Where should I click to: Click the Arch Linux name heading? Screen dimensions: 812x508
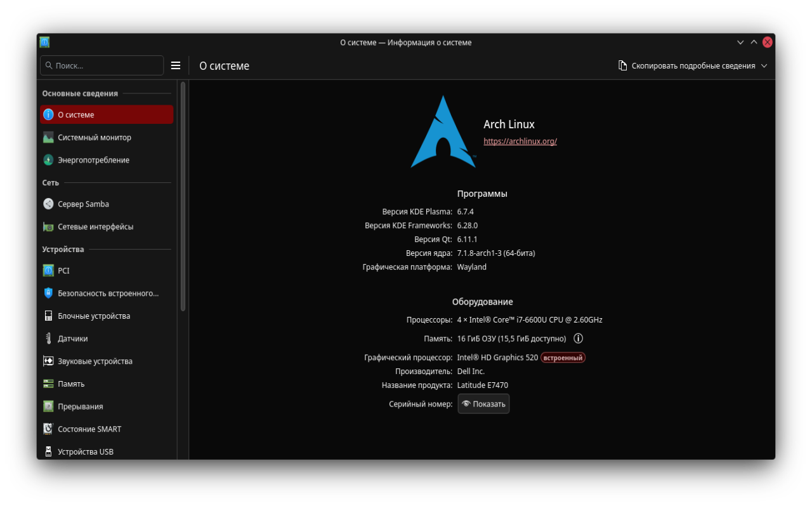coord(509,124)
